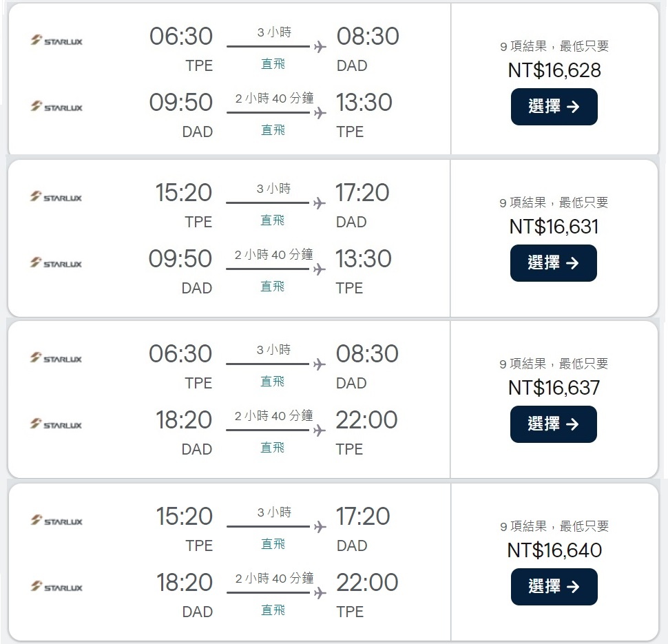Click 2 小時 40 分鐘 duration on fourth card
This screenshot has width=668, height=644.
pos(274,579)
